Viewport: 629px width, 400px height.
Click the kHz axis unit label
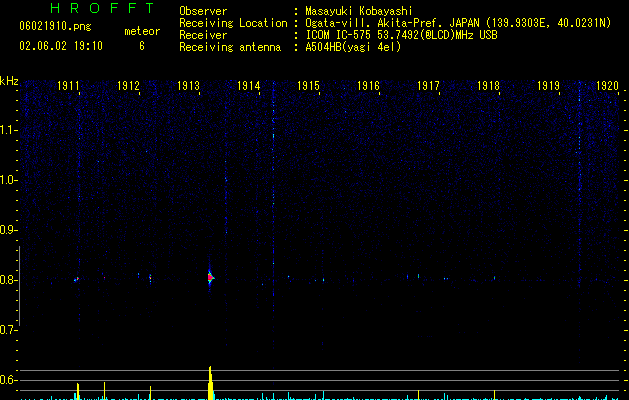pos(9,81)
